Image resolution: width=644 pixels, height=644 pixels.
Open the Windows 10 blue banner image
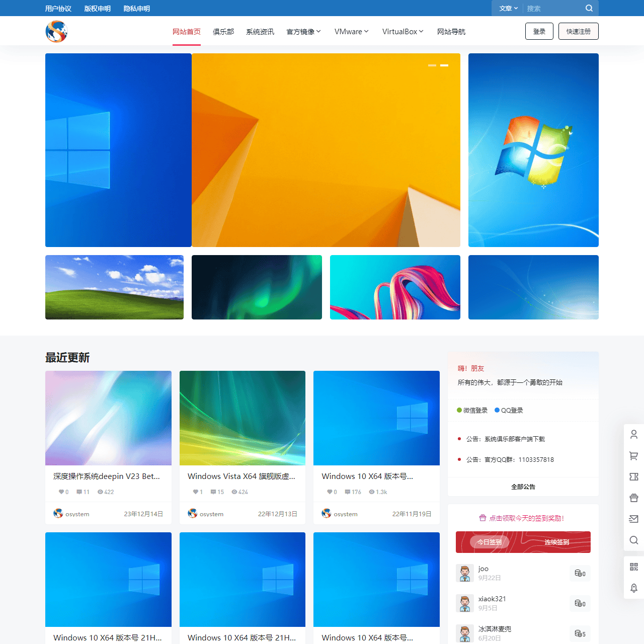click(x=118, y=150)
